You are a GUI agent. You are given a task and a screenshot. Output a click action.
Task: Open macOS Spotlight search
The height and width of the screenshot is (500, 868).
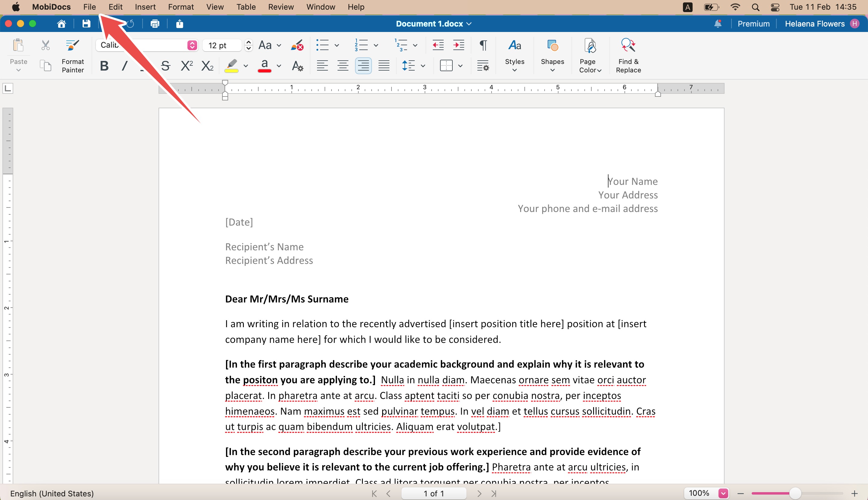point(755,7)
